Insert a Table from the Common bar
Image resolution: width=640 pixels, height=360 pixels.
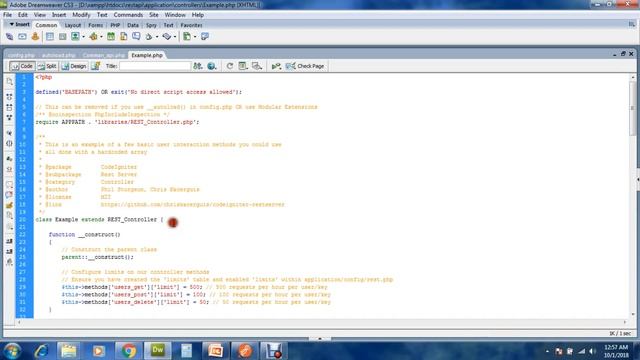click(49, 37)
